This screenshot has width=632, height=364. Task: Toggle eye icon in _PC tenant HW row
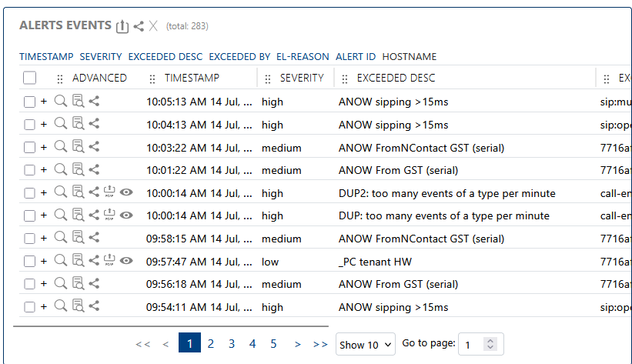(x=126, y=261)
